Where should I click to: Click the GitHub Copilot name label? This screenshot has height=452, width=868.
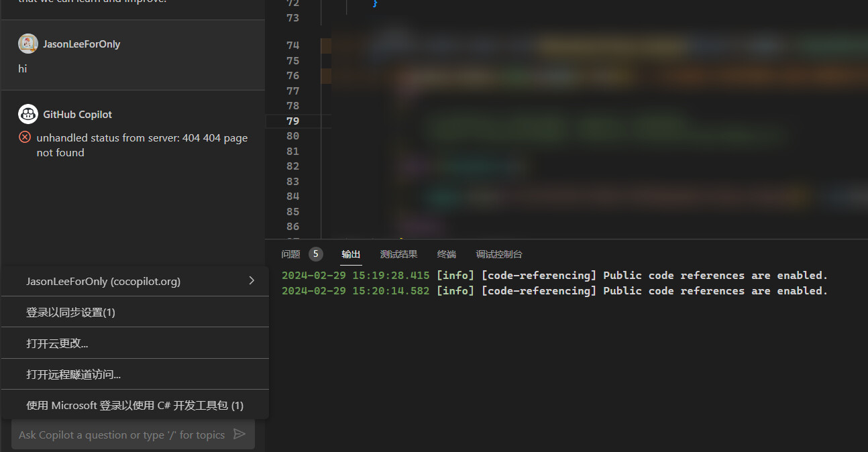78,114
